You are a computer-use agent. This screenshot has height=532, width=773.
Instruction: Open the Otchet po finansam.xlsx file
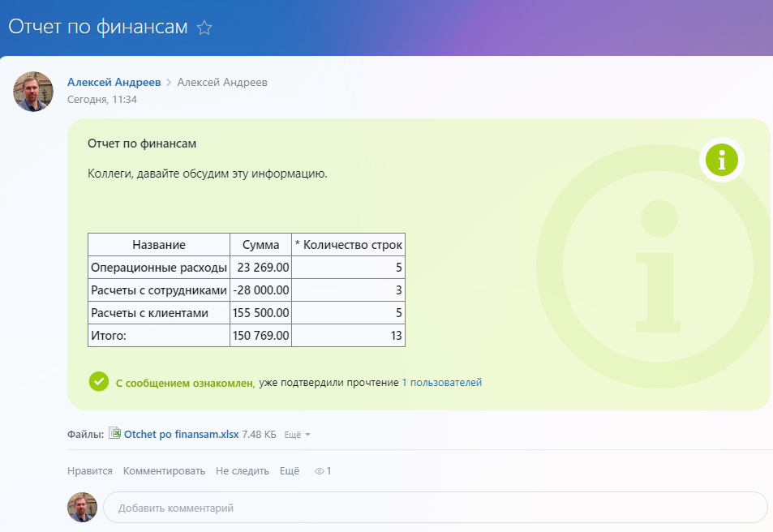181,435
